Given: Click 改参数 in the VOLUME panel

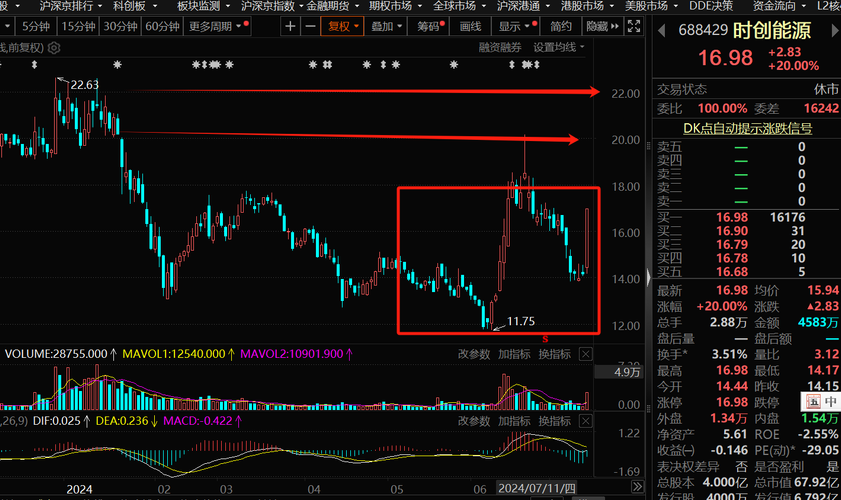Looking at the screenshot, I should pos(474,354).
